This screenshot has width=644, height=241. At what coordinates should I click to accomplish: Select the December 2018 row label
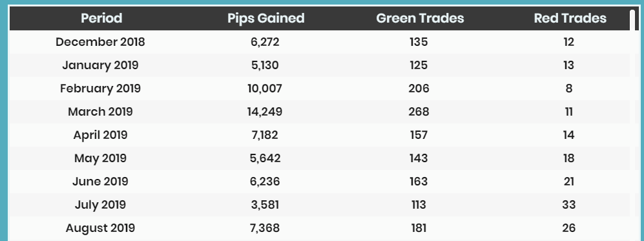pos(100,42)
